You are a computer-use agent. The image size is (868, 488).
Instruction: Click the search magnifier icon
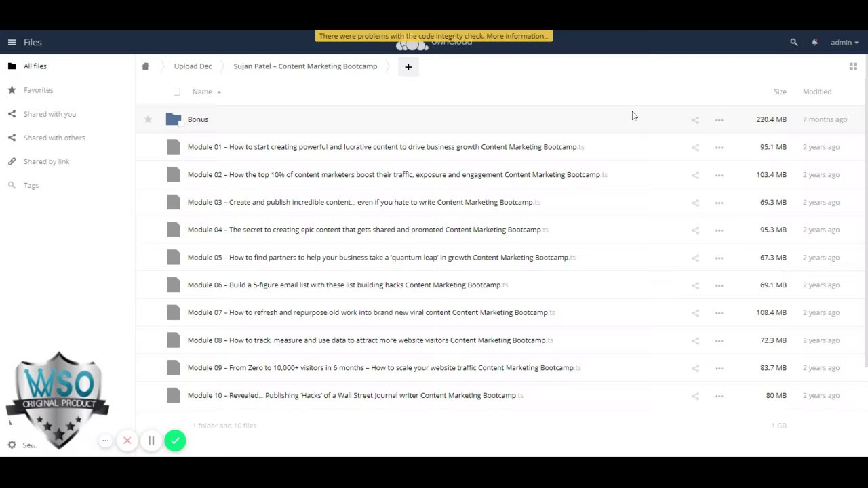tap(794, 42)
